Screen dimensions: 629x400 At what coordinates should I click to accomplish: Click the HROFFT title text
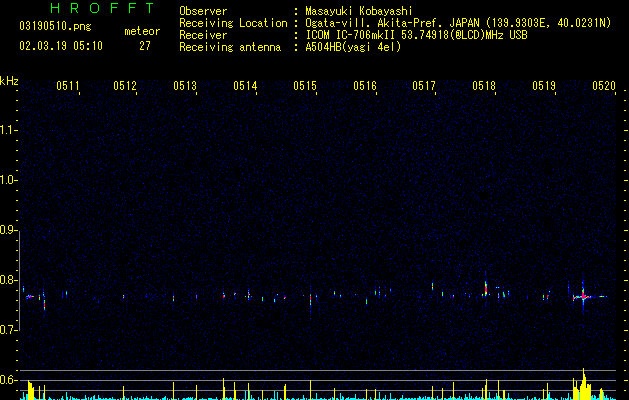click(x=103, y=8)
